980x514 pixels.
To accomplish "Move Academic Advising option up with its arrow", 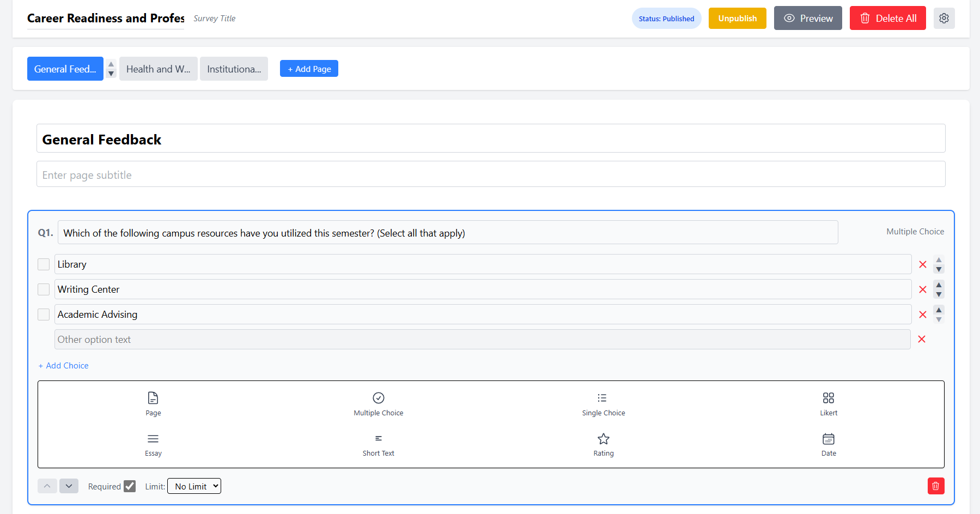I will [x=938, y=311].
